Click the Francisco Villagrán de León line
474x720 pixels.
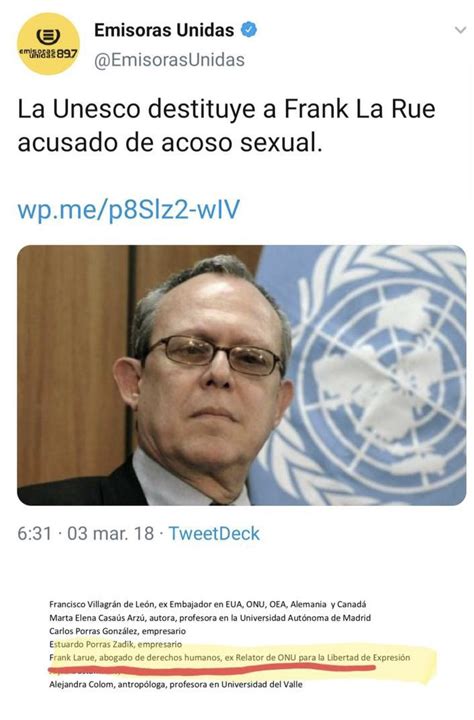[x=208, y=604]
